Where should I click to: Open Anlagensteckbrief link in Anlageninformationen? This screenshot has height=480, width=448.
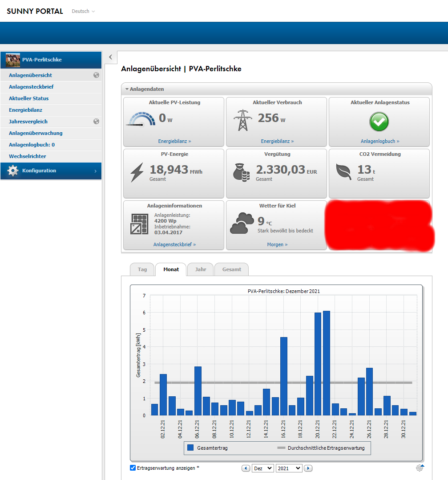pyautogui.click(x=174, y=244)
